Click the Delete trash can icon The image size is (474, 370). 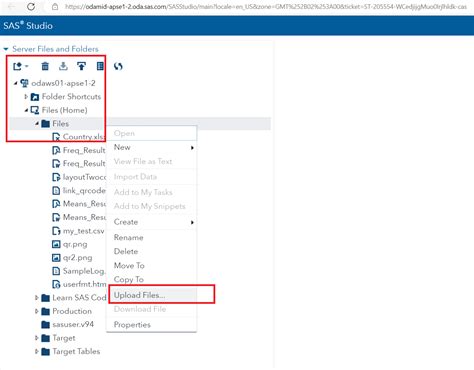(x=45, y=66)
